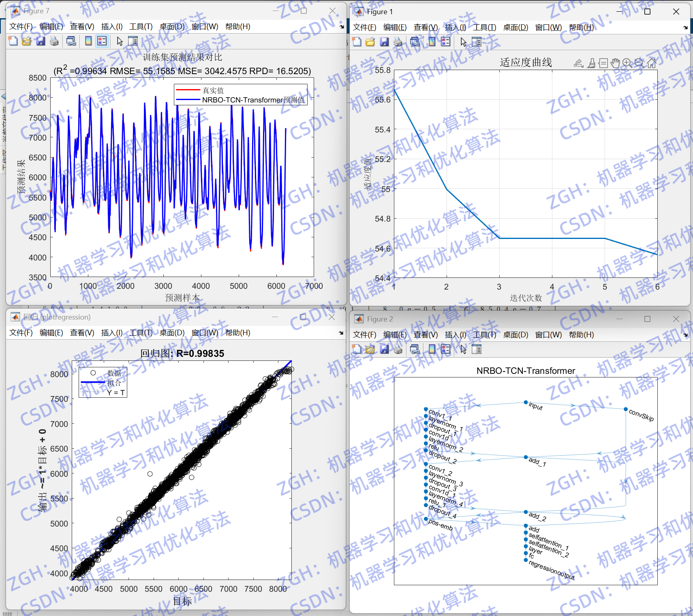Open 编辑(E) menu in Figure 2

click(x=395, y=335)
